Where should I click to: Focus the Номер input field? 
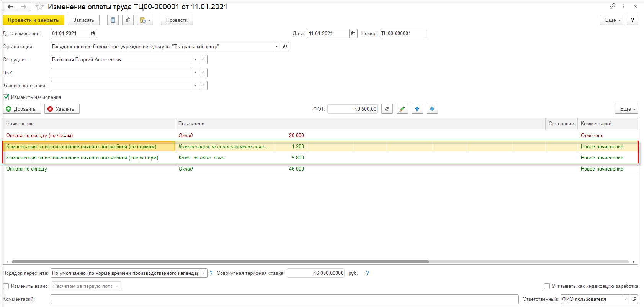tap(402, 33)
